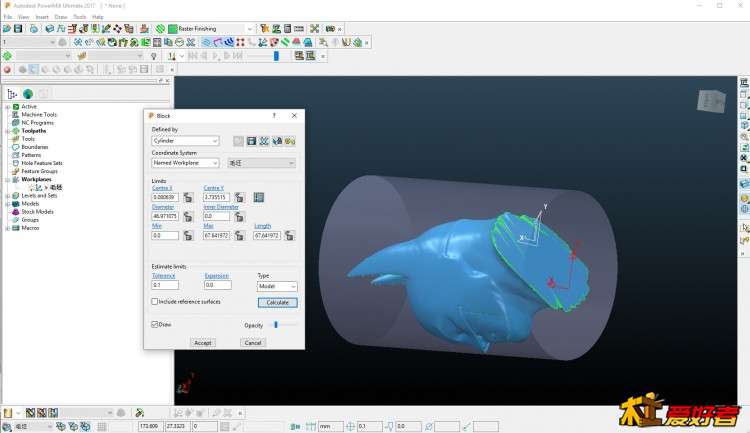
Task: Click the Calculate button
Action: 277,302
